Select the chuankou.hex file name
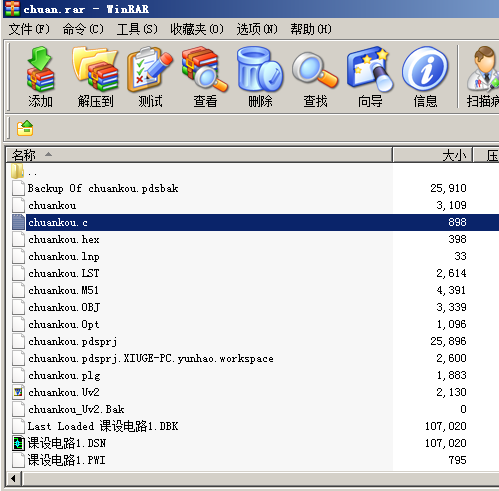The width and height of the screenshot is (499, 491). [64, 239]
